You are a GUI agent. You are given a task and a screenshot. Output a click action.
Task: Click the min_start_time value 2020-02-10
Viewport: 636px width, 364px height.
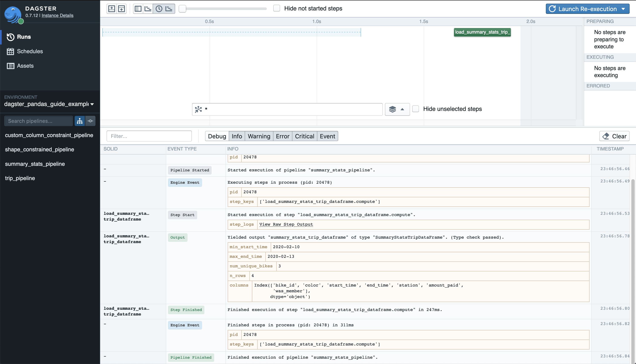(286, 247)
